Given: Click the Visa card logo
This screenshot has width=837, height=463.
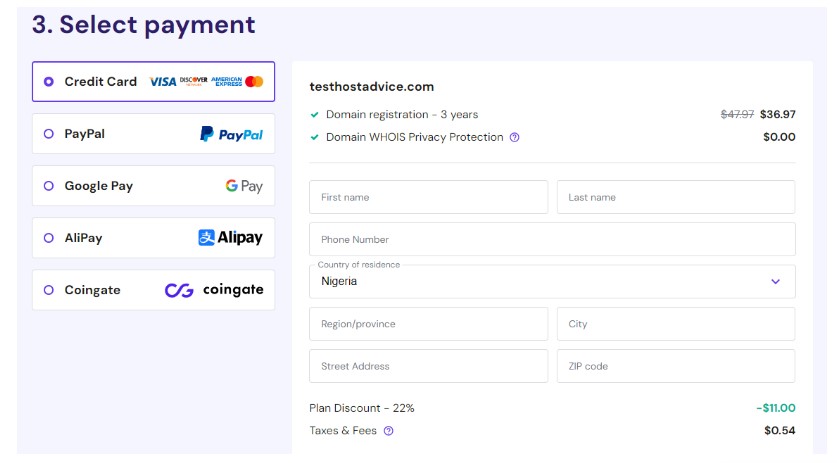Looking at the screenshot, I should pyautogui.click(x=163, y=82).
